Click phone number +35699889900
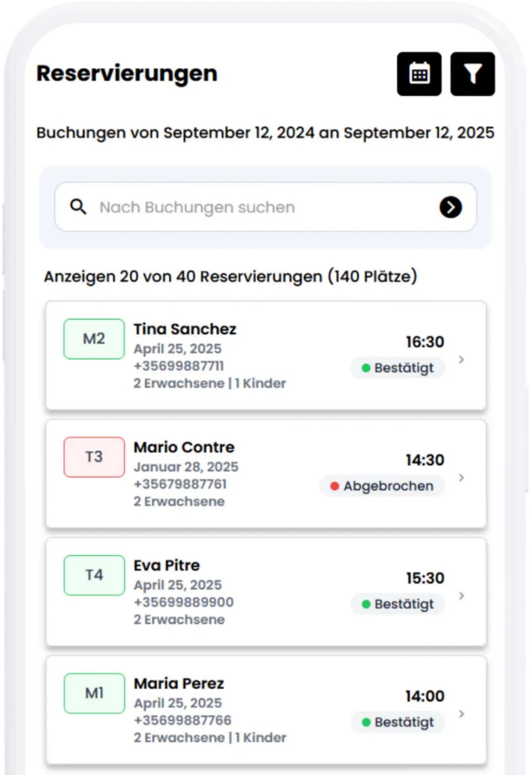 (184, 602)
